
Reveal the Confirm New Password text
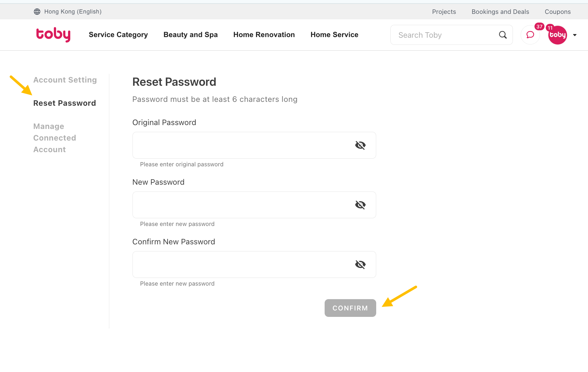click(x=360, y=265)
